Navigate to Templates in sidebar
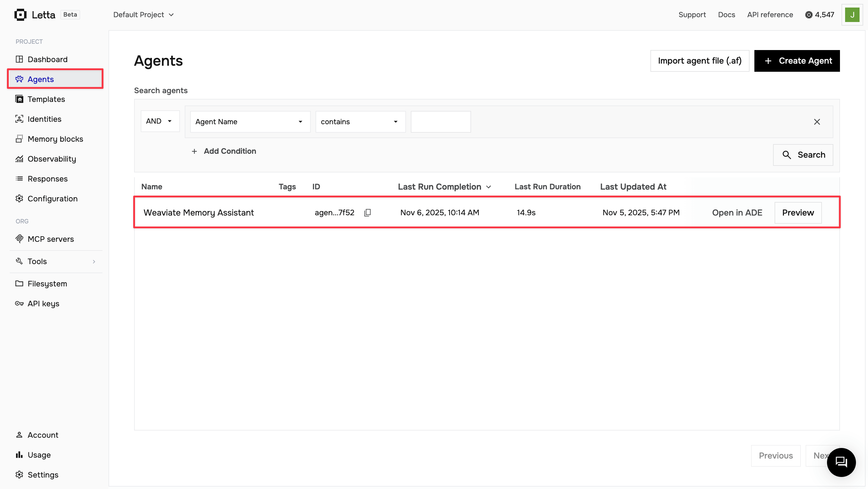This screenshot has height=489, width=868. (x=46, y=99)
